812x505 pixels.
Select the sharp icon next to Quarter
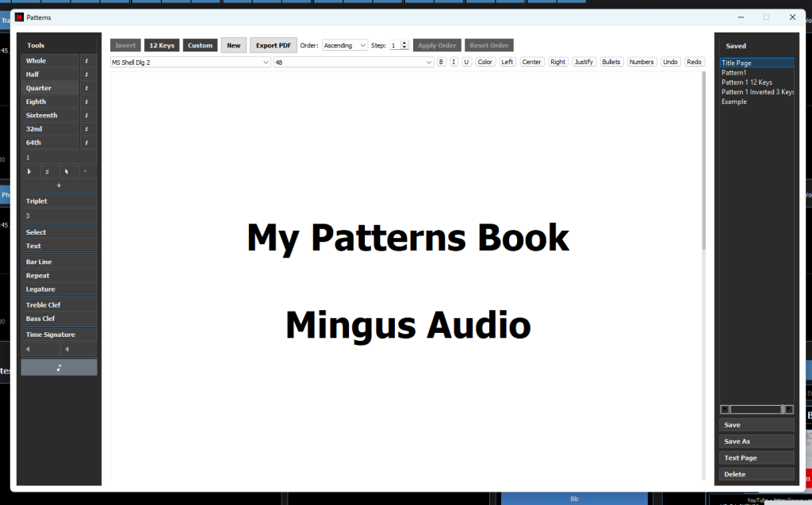pos(88,87)
